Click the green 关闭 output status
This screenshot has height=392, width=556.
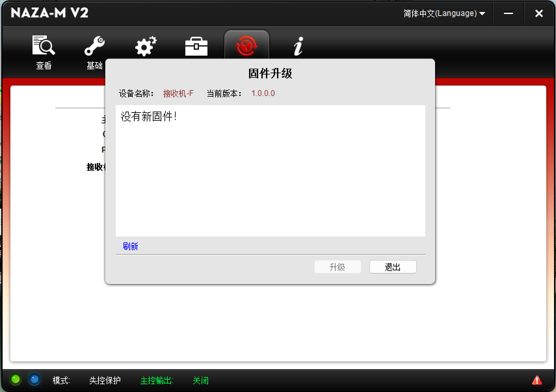[x=201, y=380]
